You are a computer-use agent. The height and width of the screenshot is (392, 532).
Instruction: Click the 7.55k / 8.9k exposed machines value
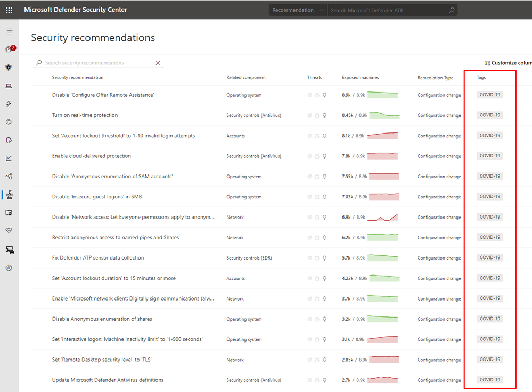pyautogui.click(x=355, y=177)
